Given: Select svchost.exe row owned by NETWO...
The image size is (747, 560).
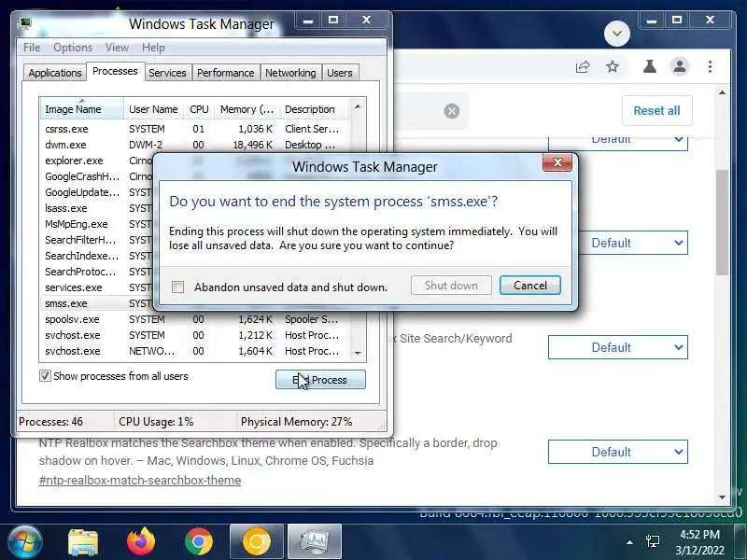Looking at the screenshot, I should pos(194,351).
